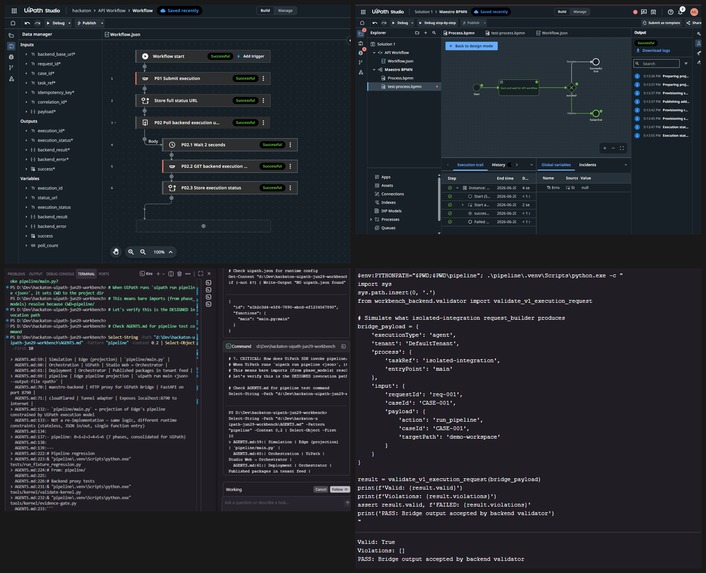Collapse the Instance row in Execution trail
The height and width of the screenshot is (573, 706).
tap(457, 188)
